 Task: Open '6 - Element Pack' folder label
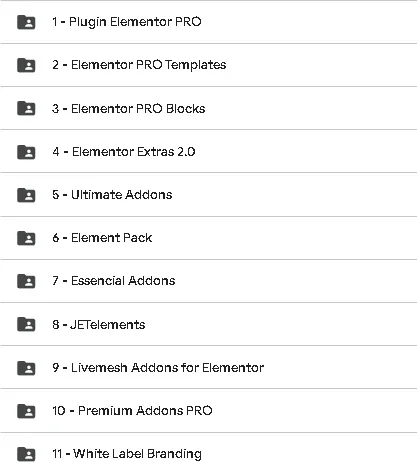(102, 238)
